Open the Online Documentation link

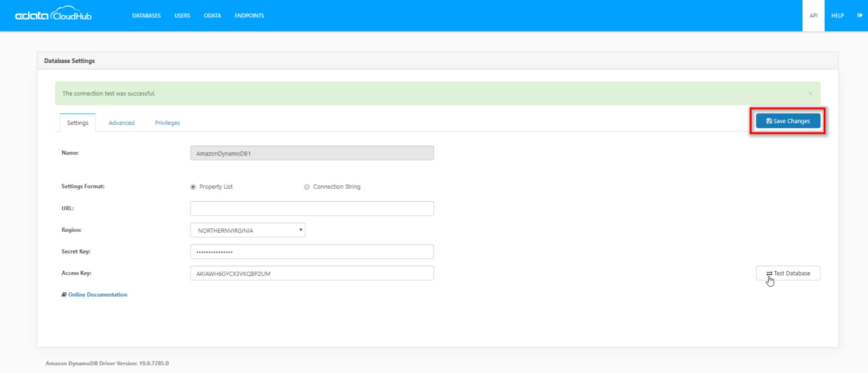click(x=98, y=294)
